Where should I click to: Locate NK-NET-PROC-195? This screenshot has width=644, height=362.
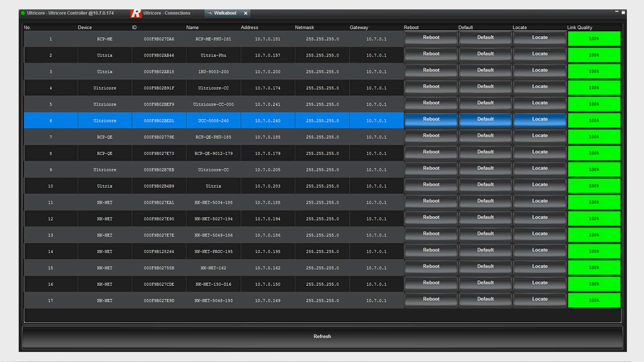click(540, 250)
